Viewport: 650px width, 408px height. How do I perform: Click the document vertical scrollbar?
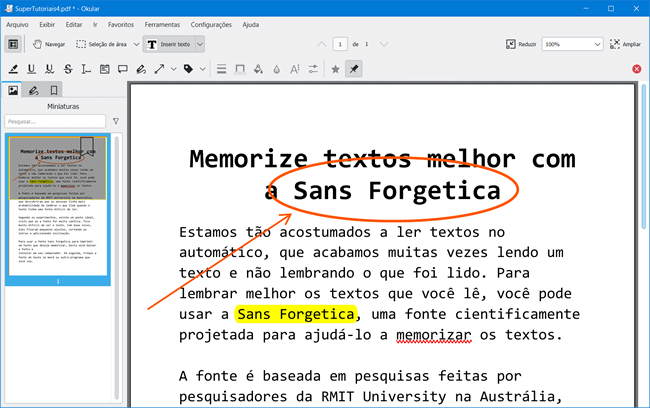pos(643,156)
